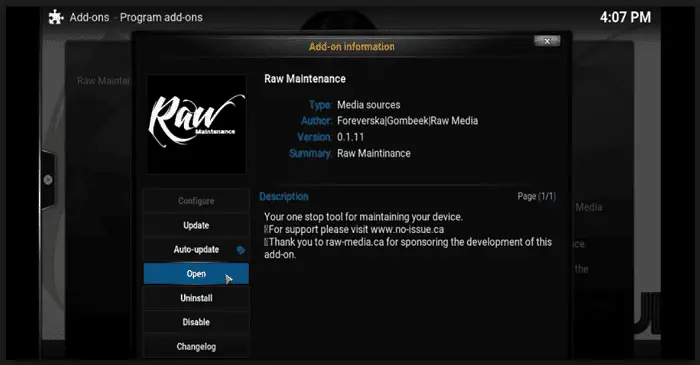The width and height of the screenshot is (700, 365).
Task: Click the Description label
Action: (x=284, y=197)
